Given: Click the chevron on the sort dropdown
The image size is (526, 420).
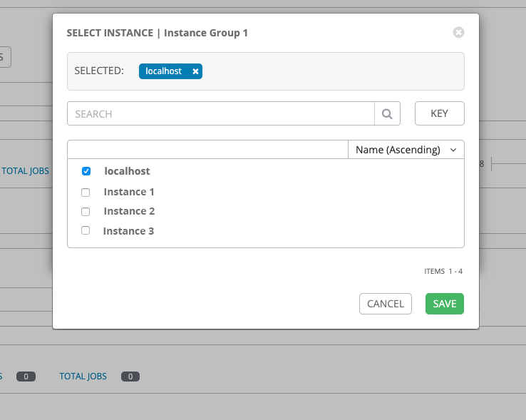Looking at the screenshot, I should (453, 150).
